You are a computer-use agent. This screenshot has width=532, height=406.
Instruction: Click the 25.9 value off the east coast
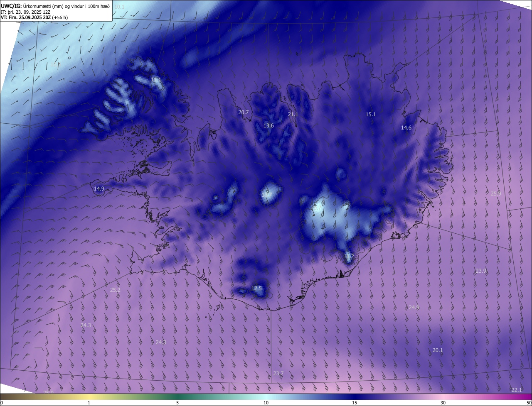coord(496,193)
